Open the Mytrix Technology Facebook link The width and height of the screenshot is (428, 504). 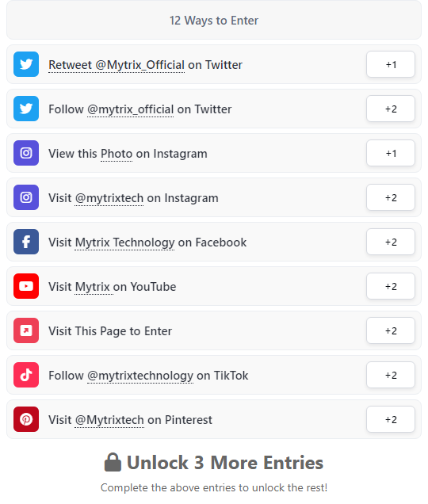click(124, 242)
